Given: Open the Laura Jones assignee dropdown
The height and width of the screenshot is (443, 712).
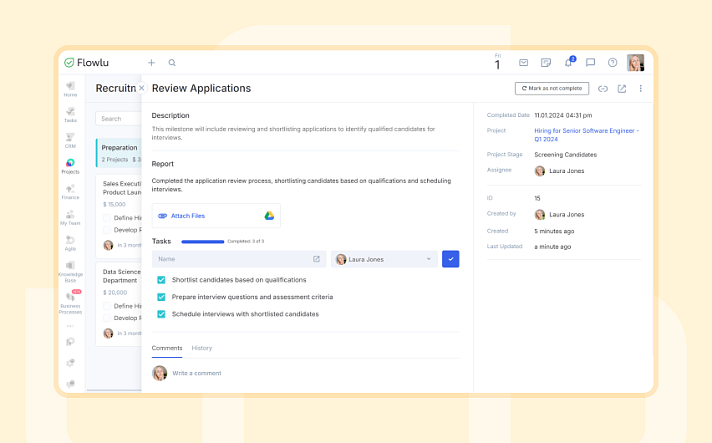Looking at the screenshot, I should pos(384,259).
